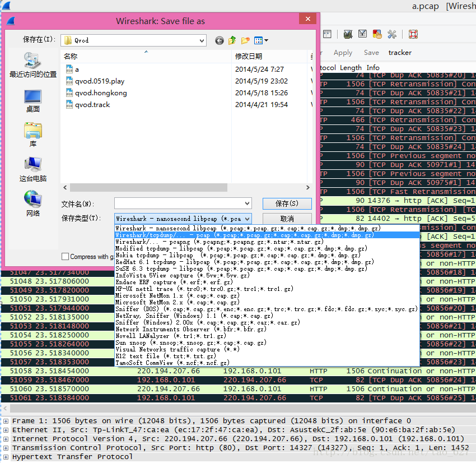476x463 pixels.
Task: Open Recent Places (最近访问的位置) shortcut
Action: (33, 64)
